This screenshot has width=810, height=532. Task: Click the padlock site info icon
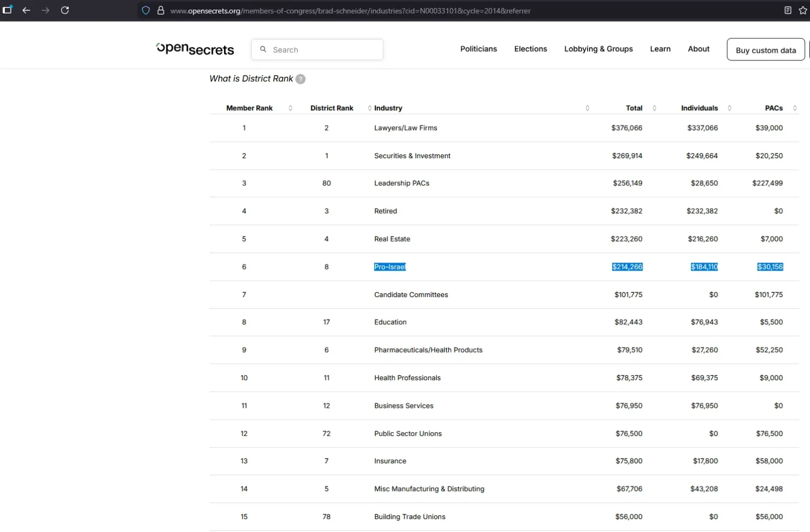point(160,10)
